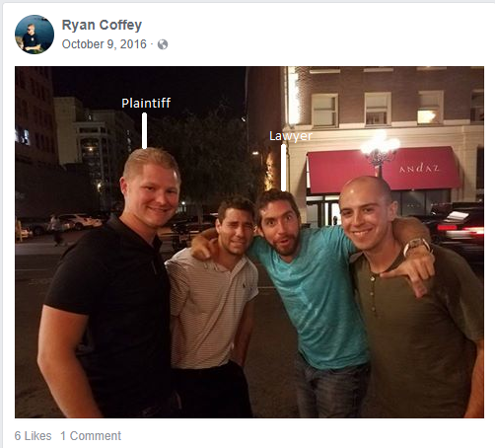
Task: Click the glowing street lamp in photo
Action: [381, 147]
